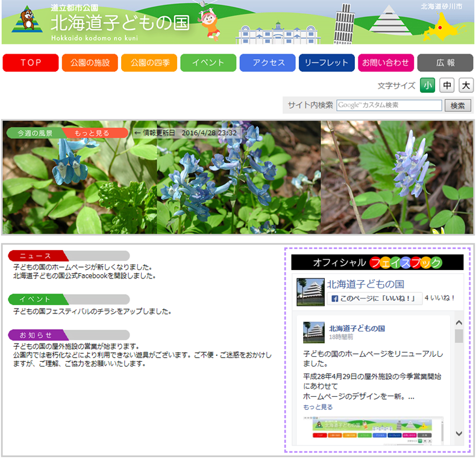Set text size to 大 (large)
Screen dimensions: 476x463
466,86
